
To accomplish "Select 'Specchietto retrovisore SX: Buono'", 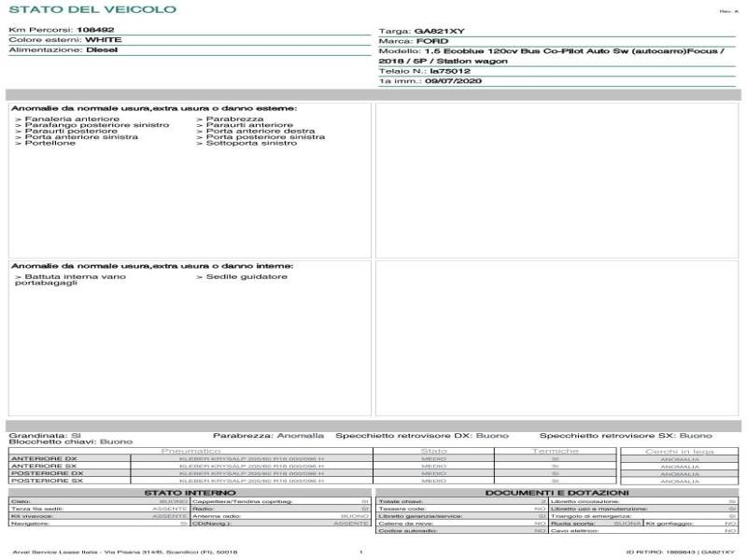I will pos(626,436).
